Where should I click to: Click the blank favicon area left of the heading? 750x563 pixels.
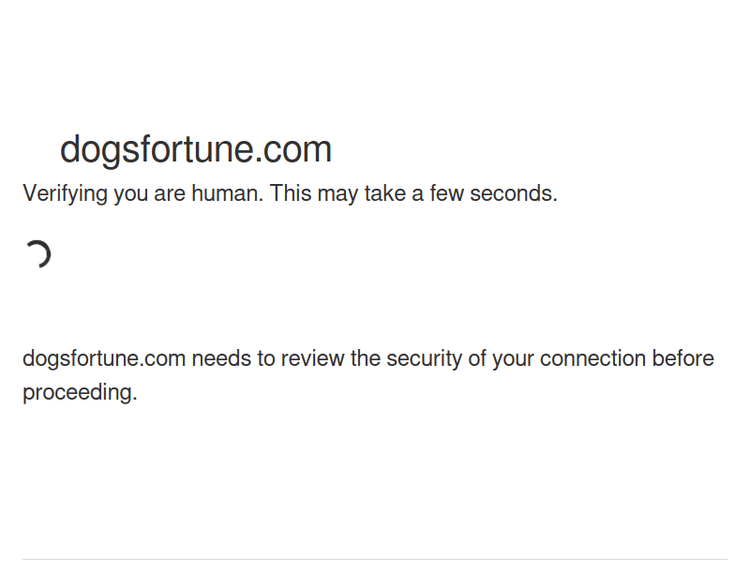pyautogui.click(x=38, y=150)
